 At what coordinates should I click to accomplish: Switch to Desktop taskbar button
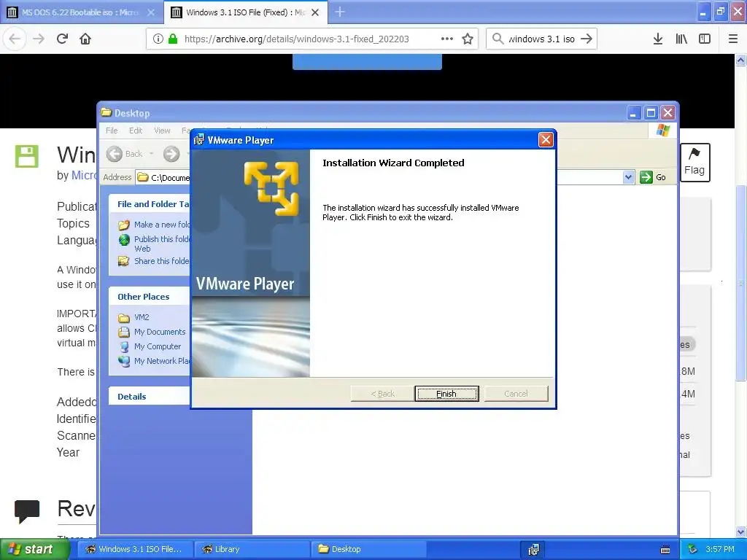[368, 549]
